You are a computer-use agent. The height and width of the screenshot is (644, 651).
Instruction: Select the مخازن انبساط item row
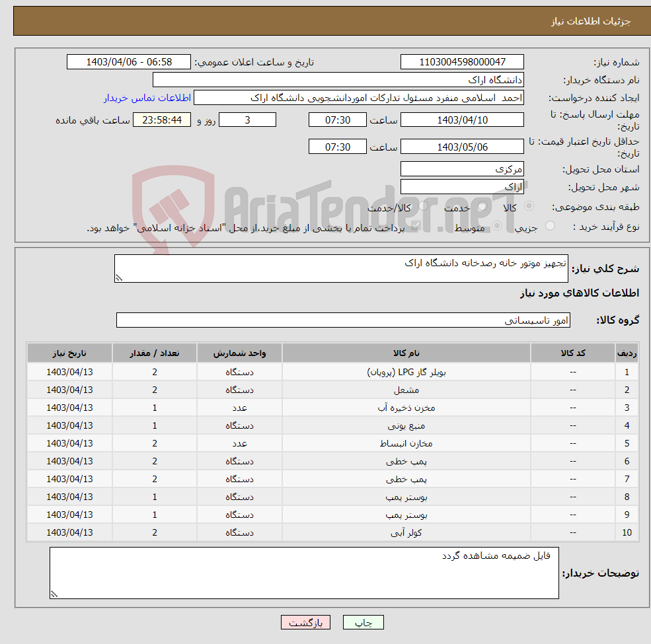pyautogui.click(x=332, y=443)
